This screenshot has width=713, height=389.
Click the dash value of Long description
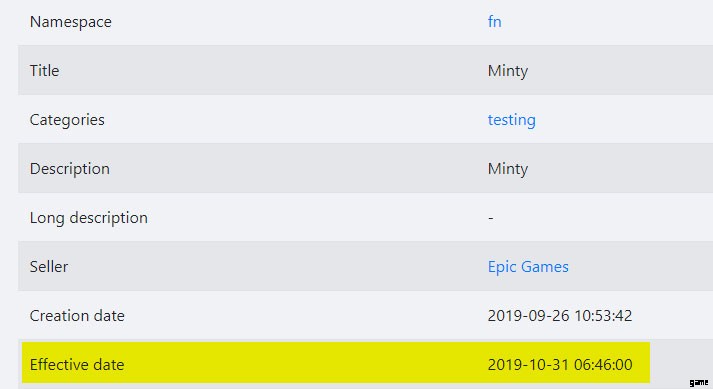[491, 218]
